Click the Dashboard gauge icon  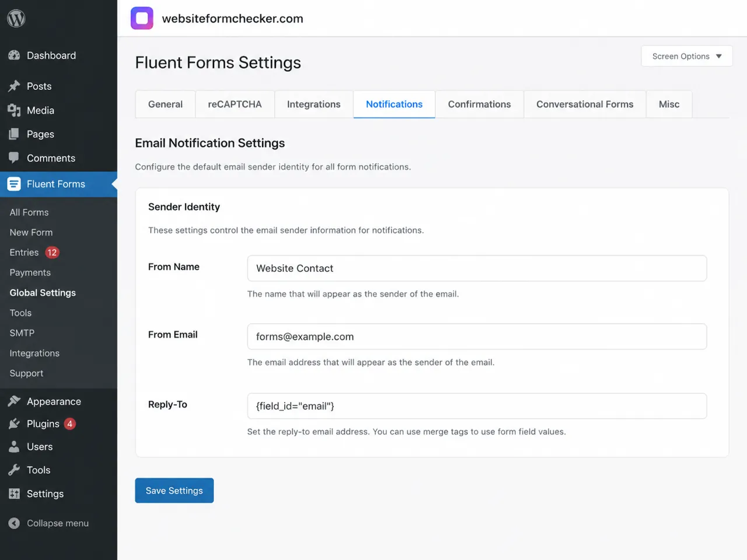point(14,55)
